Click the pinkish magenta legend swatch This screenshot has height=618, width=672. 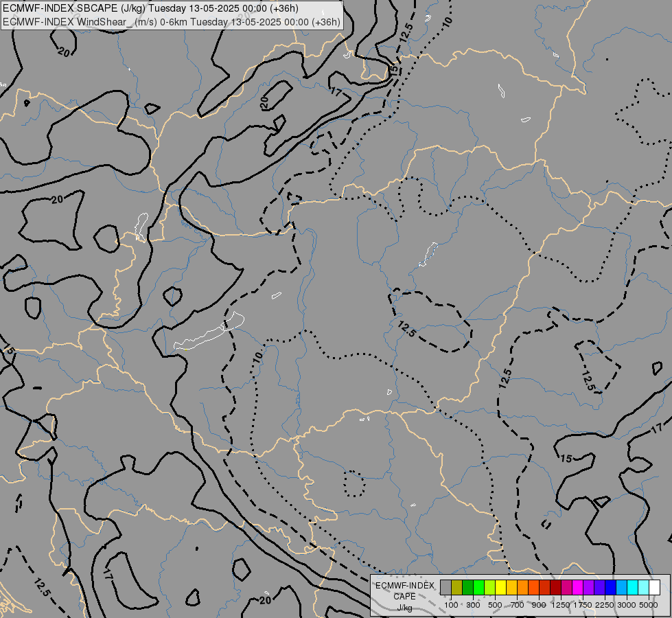pos(566,587)
